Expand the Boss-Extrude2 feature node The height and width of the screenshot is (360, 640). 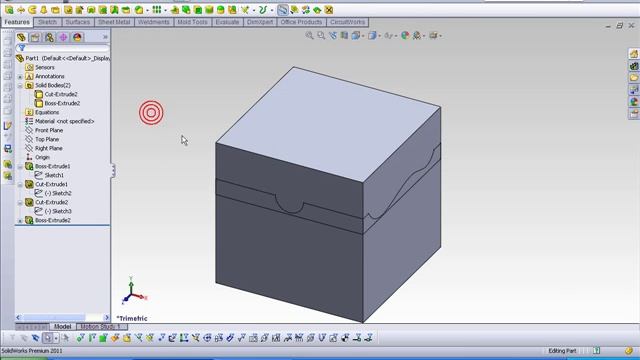20,220
